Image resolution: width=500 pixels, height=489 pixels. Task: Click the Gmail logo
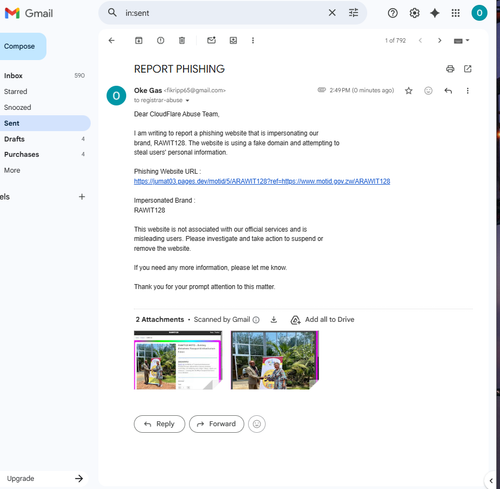[29, 13]
